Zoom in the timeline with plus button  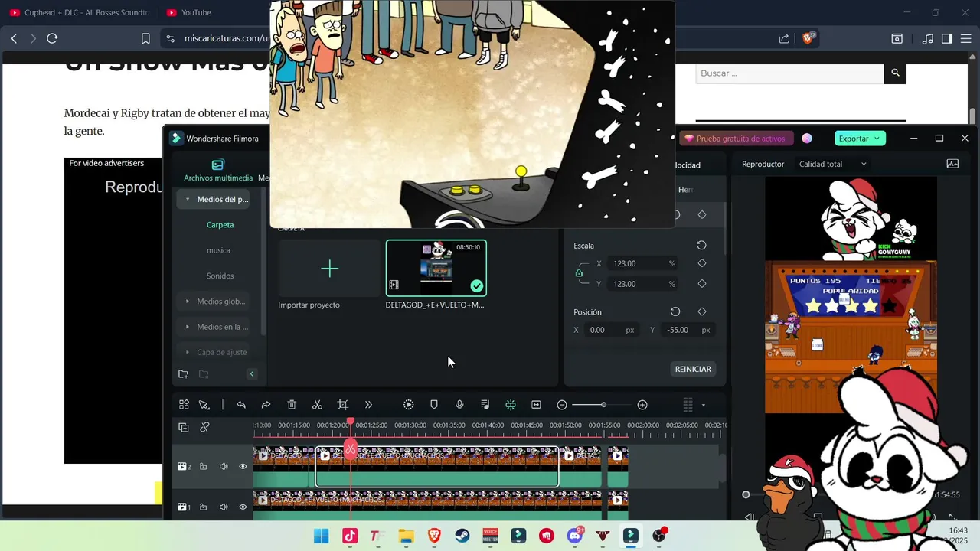[x=642, y=405]
